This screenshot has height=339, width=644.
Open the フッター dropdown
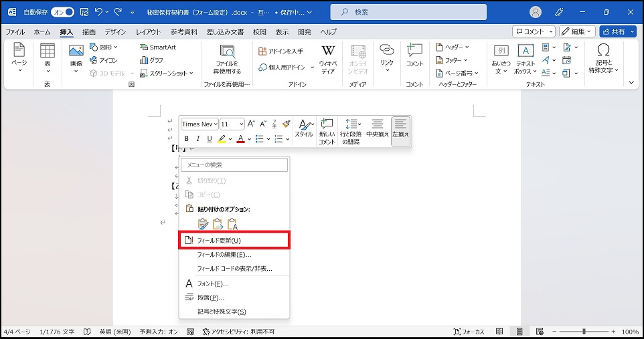coord(451,60)
